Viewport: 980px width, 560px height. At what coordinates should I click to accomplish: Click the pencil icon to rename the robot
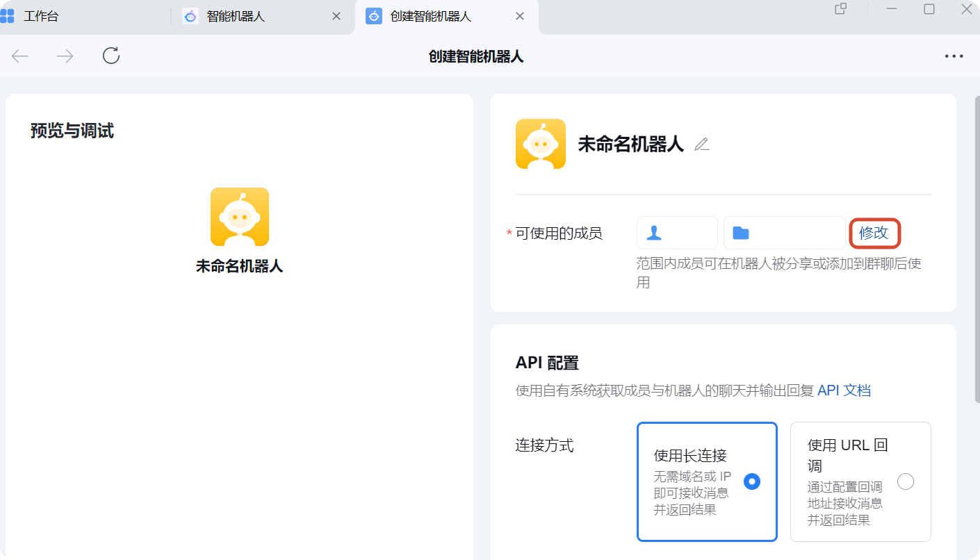click(x=702, y=145)
